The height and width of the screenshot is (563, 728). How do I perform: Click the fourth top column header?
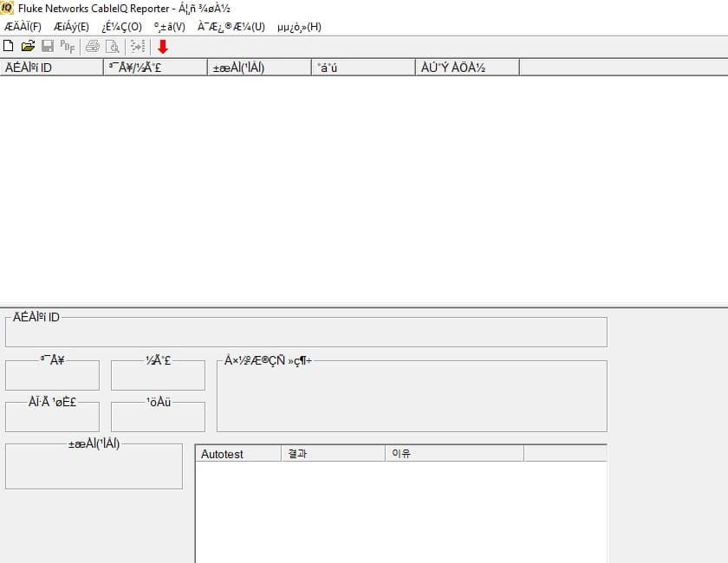coord(363,68)
